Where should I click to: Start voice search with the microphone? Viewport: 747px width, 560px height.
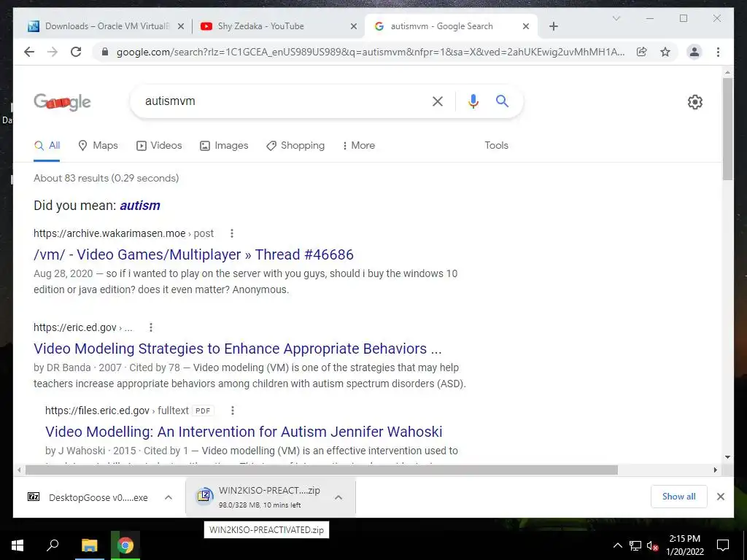tap(473, 101)
